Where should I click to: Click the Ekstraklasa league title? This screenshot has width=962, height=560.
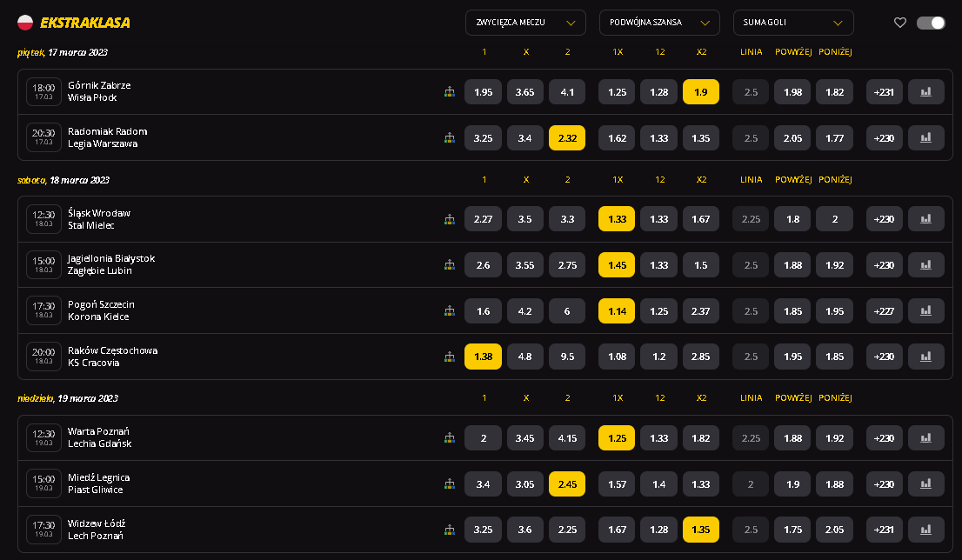[x=84, y=23]
